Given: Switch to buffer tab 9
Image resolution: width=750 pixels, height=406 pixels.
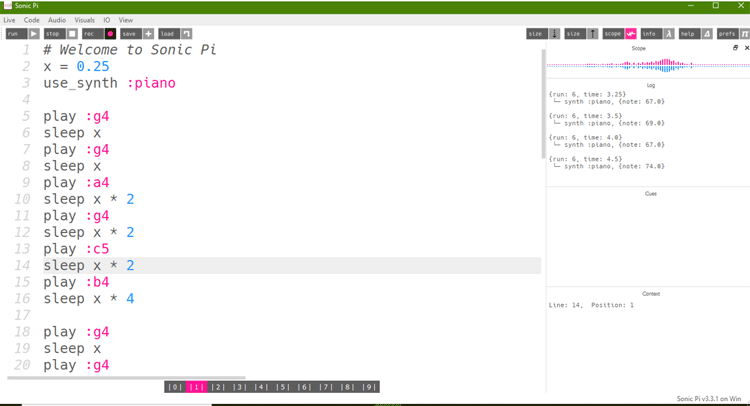Looking at the screenshot, I should pyautogui.click(x=369, y=387).
